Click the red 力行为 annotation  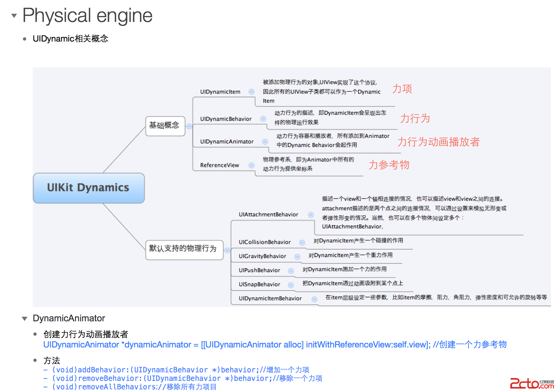[x=415, y=118]
